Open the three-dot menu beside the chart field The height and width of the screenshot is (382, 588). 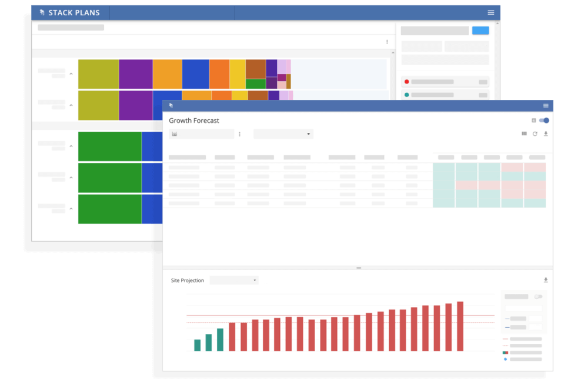(240, 134)
